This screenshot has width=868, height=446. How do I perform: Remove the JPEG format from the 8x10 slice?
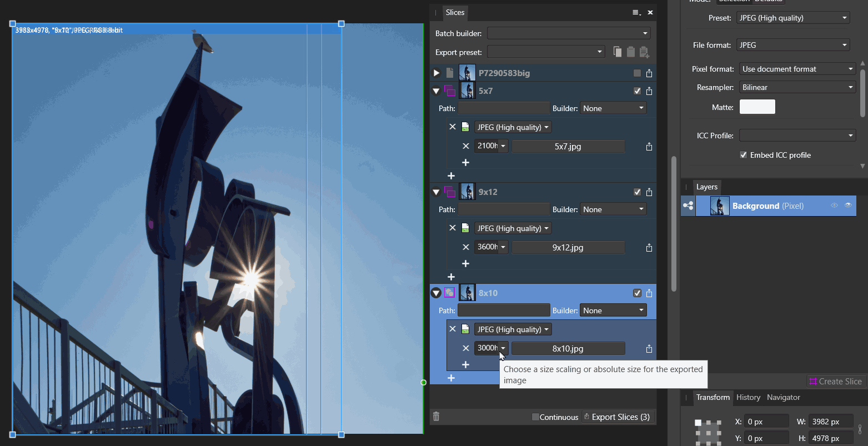tap(453, 329)
